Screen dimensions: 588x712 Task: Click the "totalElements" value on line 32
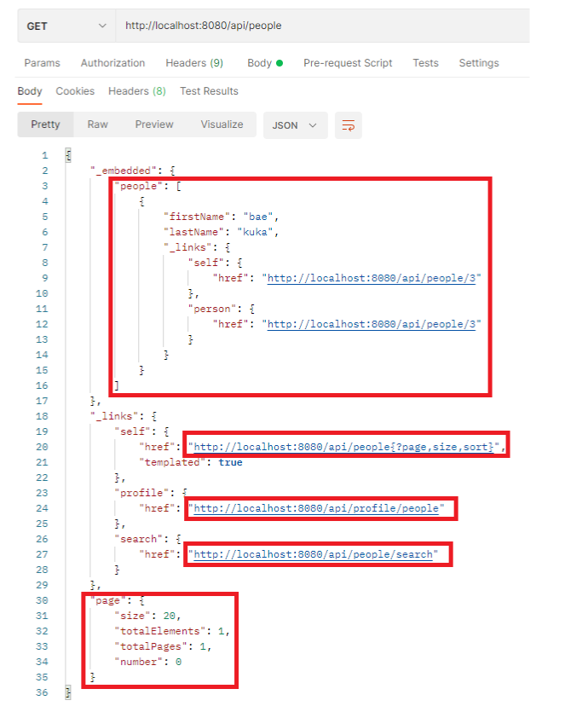tap(221, 631)
